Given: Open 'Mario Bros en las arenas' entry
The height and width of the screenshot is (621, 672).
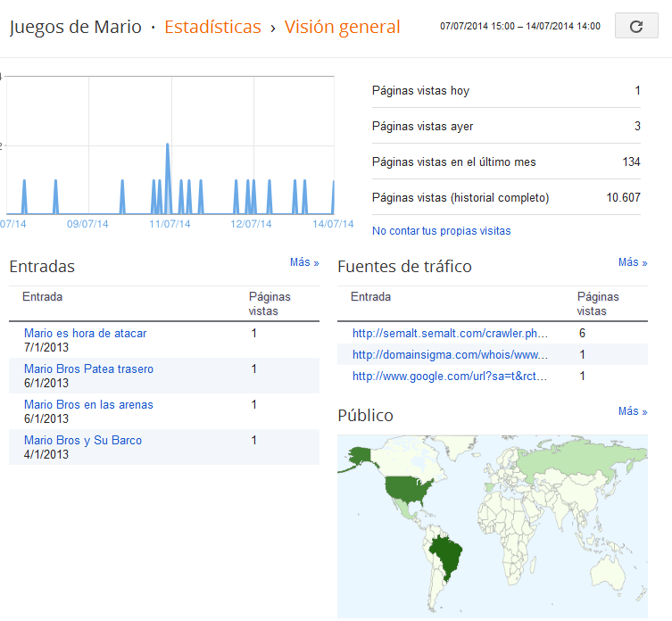Looking at the screenshot, I should (88, 404).
